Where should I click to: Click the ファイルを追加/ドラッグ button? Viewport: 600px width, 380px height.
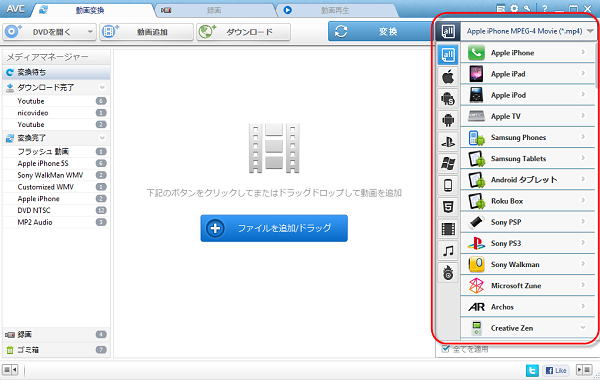point(274,228)
